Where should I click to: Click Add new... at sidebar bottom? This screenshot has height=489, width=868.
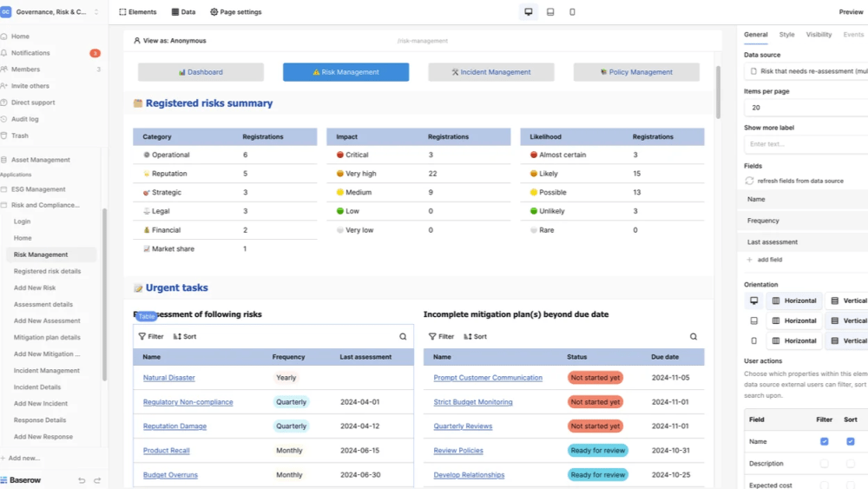click(21, 459)
